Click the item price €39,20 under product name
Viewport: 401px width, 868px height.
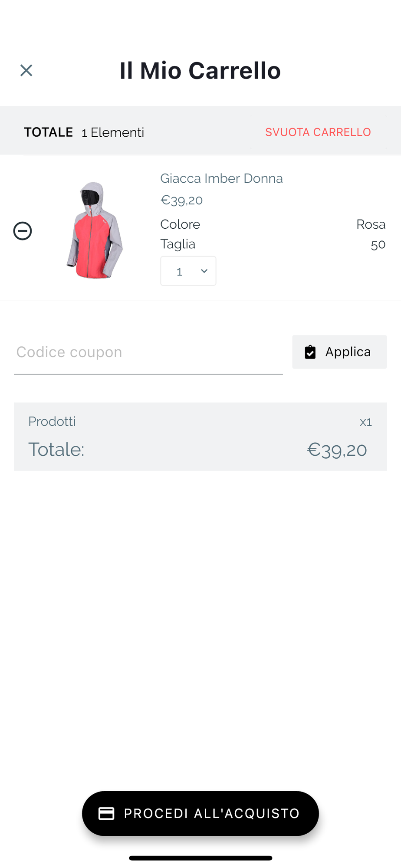[x=181, y=200]
